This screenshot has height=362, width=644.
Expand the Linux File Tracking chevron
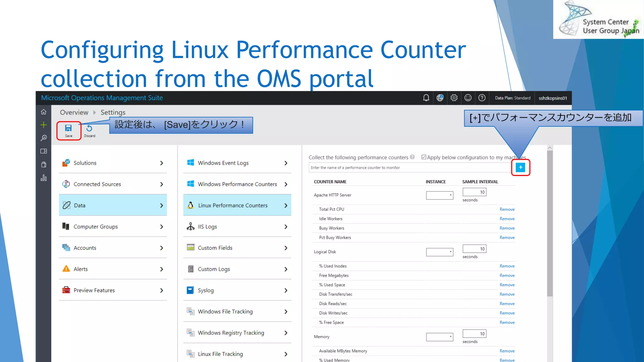(x=286, y=354)
